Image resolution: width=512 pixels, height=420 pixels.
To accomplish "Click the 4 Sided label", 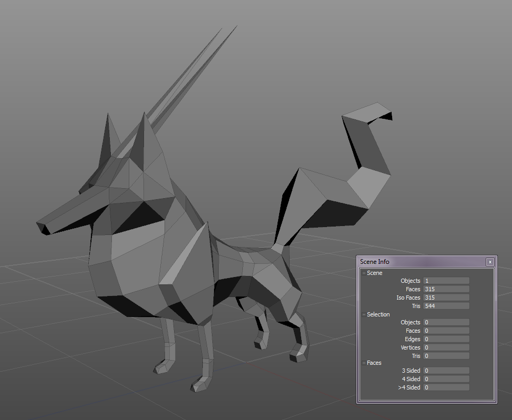I will 411,379.
